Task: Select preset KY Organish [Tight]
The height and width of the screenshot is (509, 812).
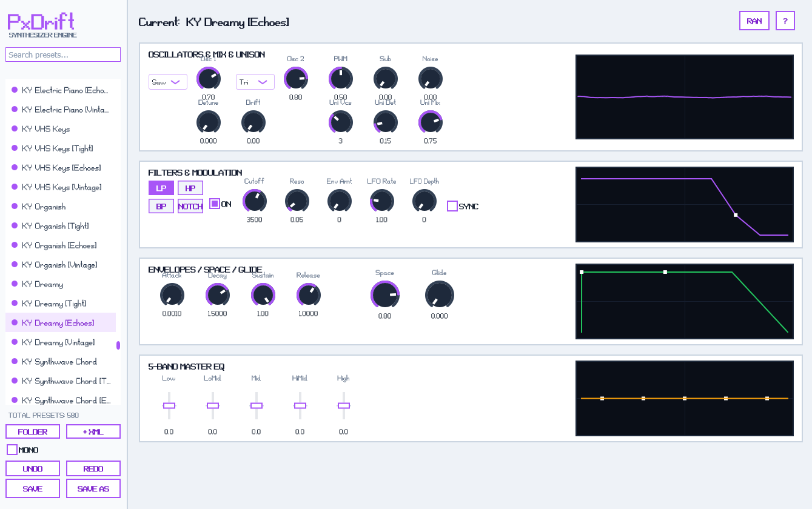Action: pos(61,226)
